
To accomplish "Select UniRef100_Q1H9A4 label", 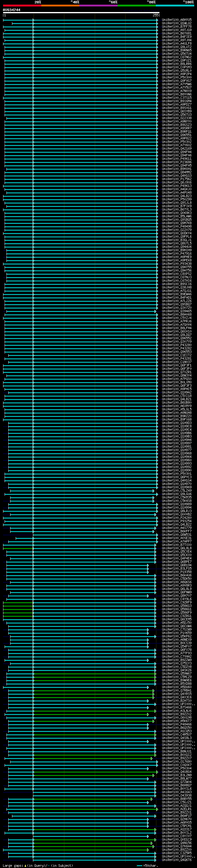I will point(177,440).
